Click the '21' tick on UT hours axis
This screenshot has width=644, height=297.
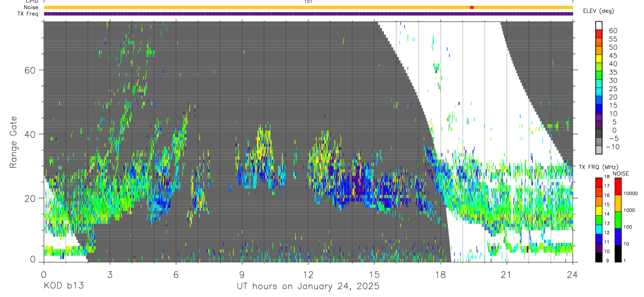[x=507, y=274]
